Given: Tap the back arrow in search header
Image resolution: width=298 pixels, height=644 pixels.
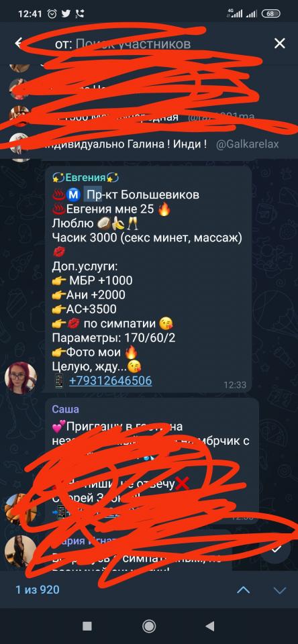Looking at the screenshot, I should click(19, 43).
